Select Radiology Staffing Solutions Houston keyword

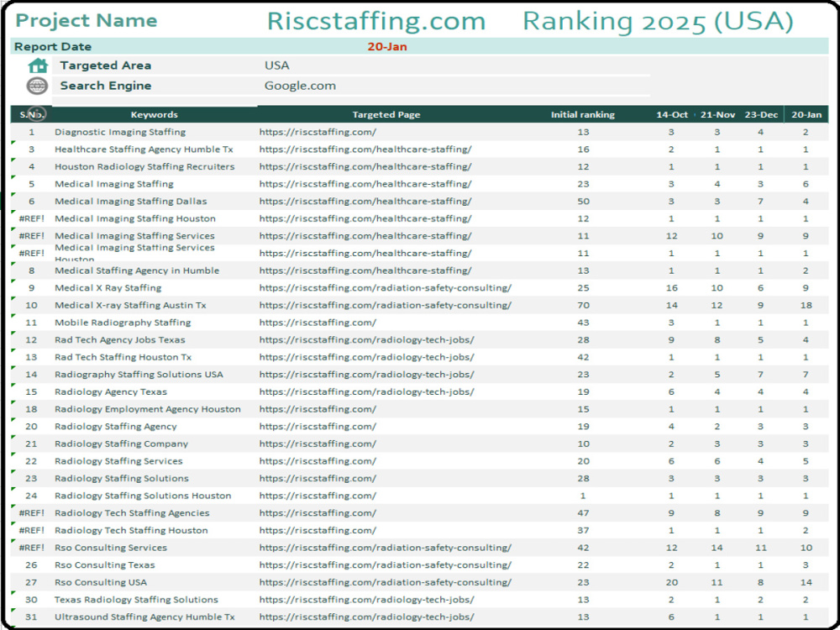pos(143,496)
